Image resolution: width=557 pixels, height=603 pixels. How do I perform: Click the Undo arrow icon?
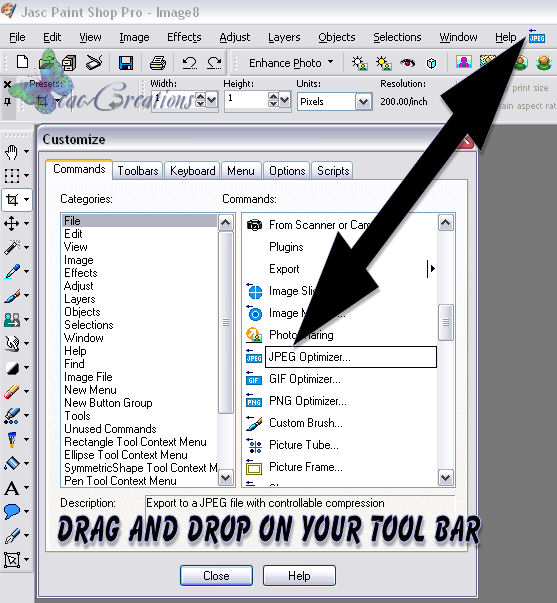click(x=189, y=62)
